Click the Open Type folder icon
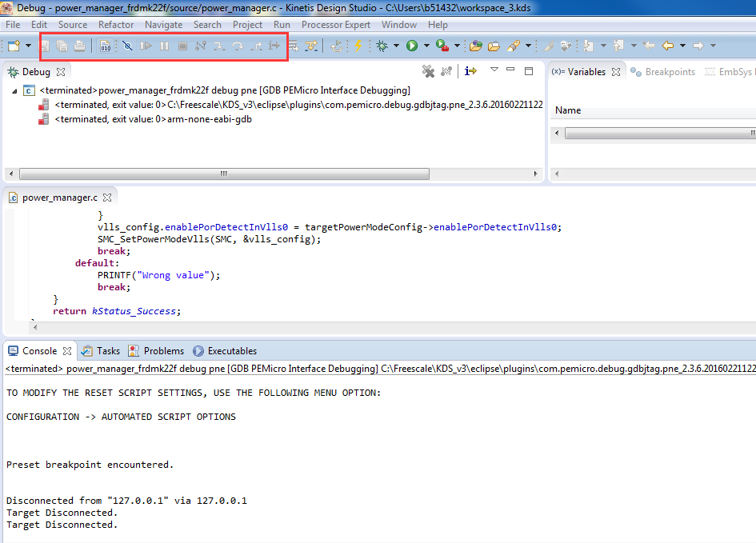756x543 pixels. [x=476, y=46]
